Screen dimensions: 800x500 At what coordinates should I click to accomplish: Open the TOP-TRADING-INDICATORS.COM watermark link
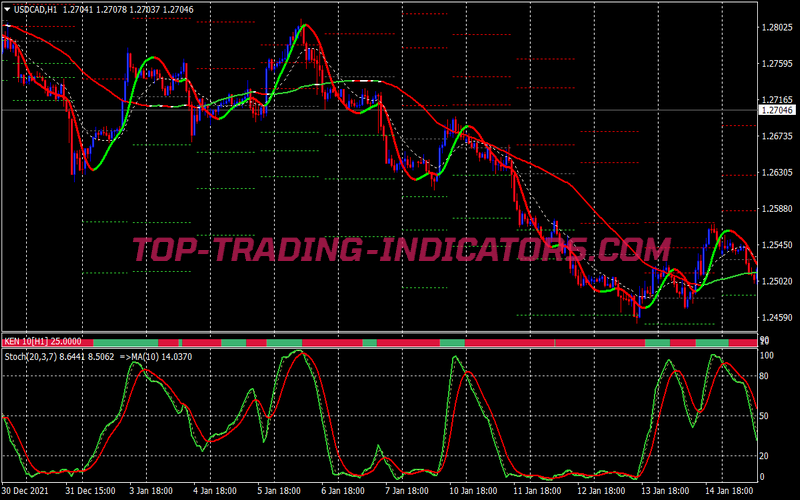pos(400,249)
